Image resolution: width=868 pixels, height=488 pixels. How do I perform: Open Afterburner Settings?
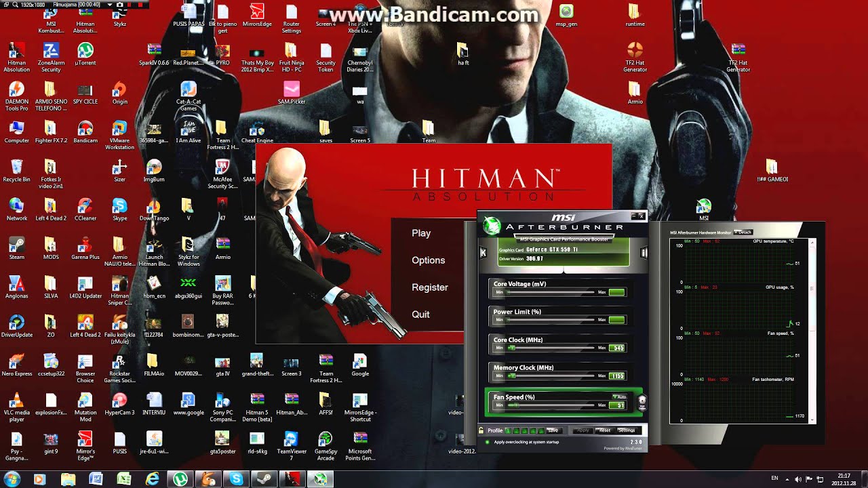pos(626,430)
